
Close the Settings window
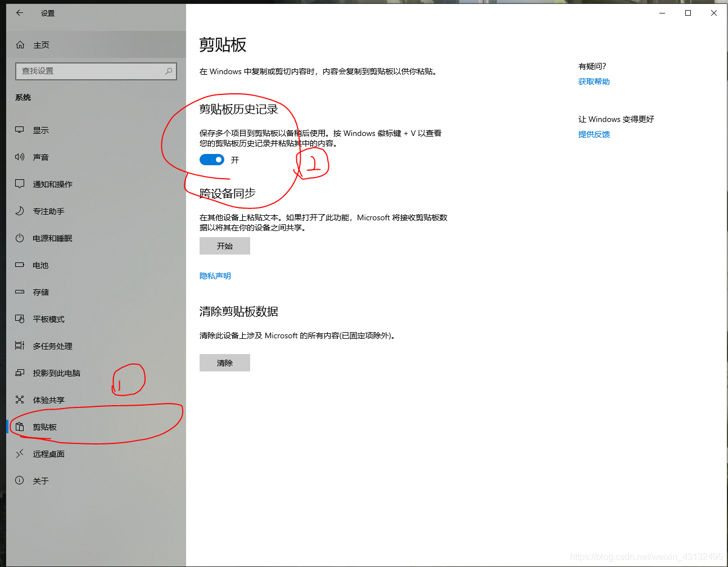click(x=714, y=13)
